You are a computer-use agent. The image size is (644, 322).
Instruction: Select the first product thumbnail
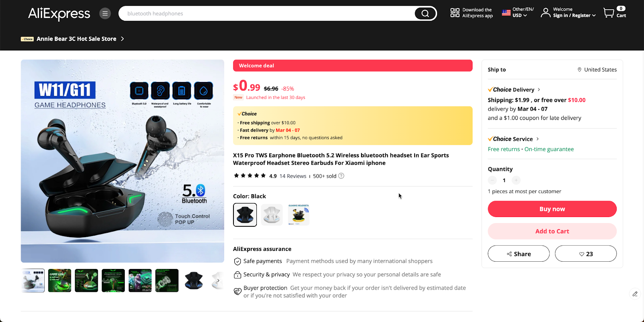tap(33, 281)
